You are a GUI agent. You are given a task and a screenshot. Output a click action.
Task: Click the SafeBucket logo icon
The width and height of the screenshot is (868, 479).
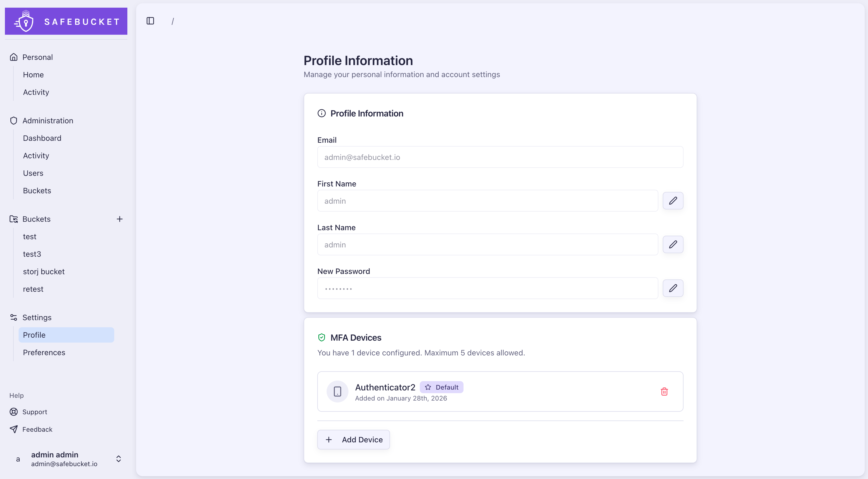pos(24,21)
